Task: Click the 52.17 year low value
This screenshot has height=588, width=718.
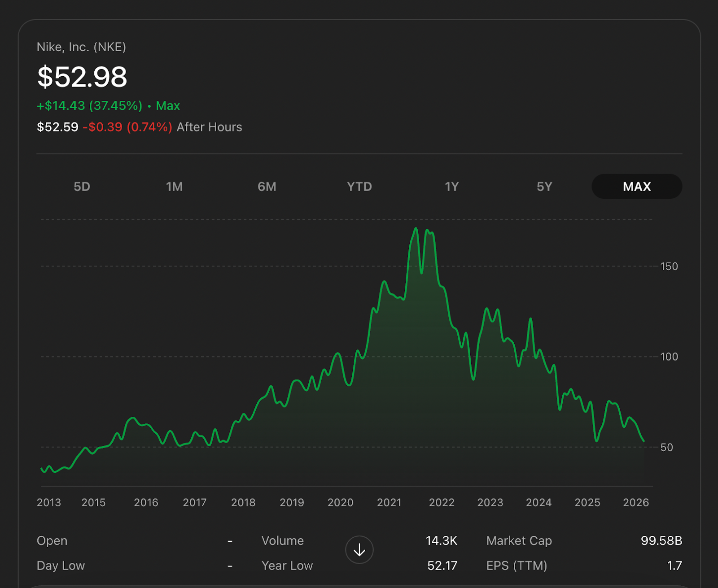Action: tap(442, 566)
